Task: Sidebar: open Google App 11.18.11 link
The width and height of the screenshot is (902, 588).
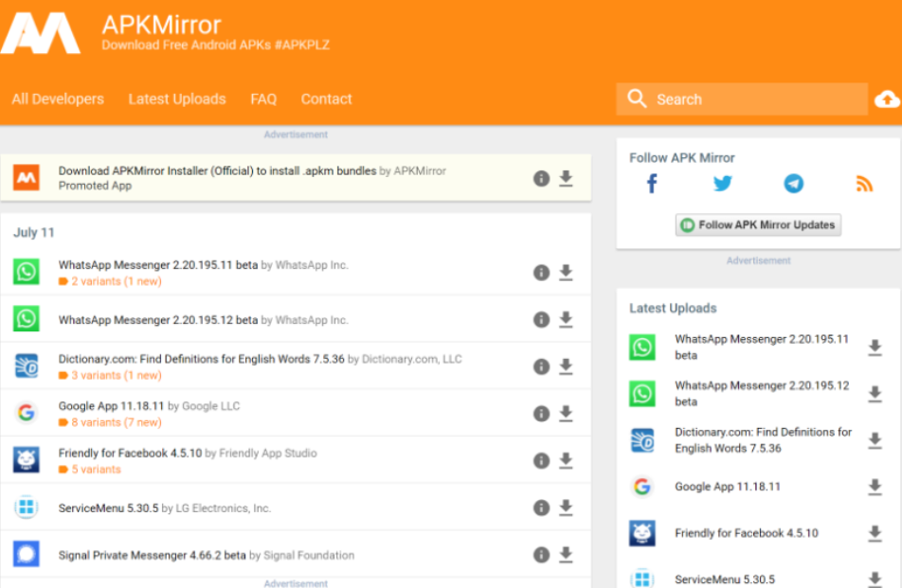Action: tap(728, 487)
